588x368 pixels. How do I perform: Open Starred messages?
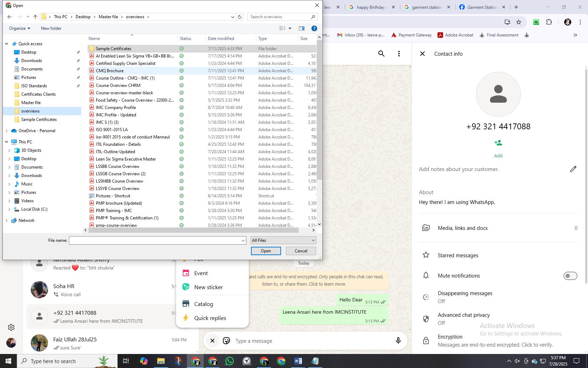pos(498,255)
